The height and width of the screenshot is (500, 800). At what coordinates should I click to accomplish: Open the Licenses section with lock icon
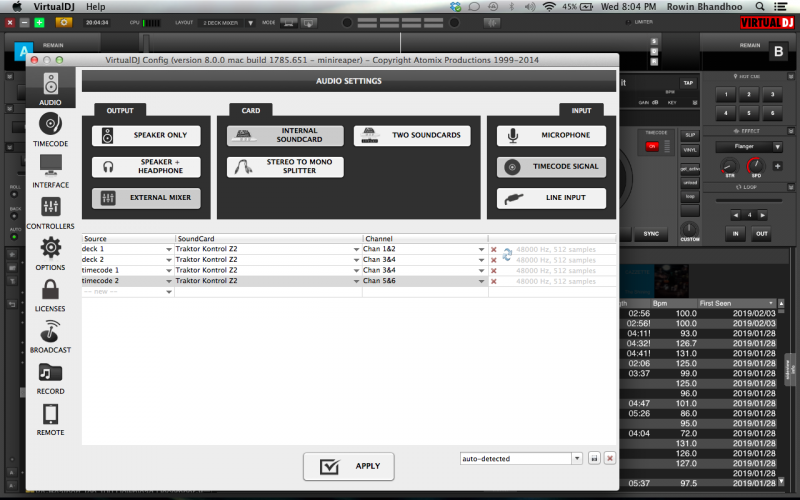pyautogui.click(x=50, y=295)
